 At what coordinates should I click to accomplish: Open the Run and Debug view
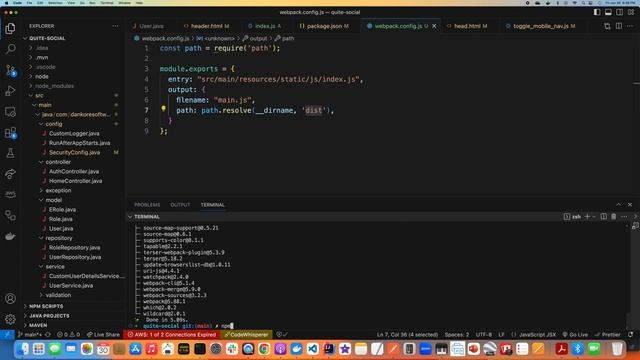tap(10, 91)
